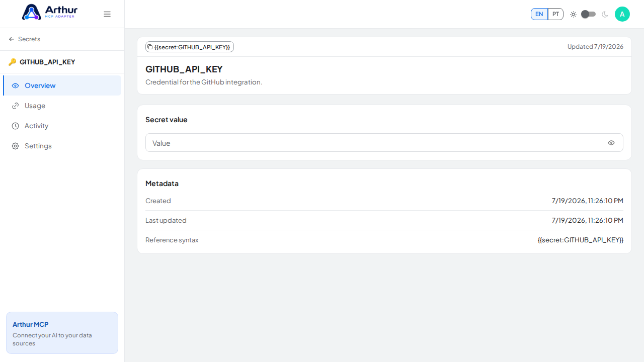The image size is (644, 362).
Task: Open the Activity section
Action: point(62,126)
